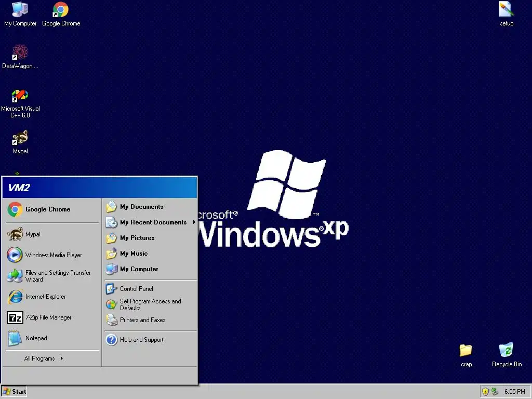This screenshot has width=532, height=399.
Task: Click the My Documents label
Action: [141, 207]
